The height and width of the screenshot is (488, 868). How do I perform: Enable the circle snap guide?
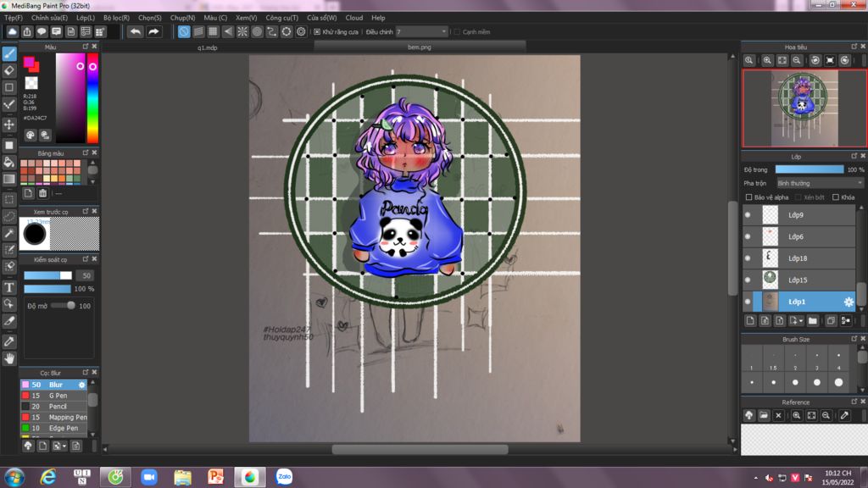(257, 31)
